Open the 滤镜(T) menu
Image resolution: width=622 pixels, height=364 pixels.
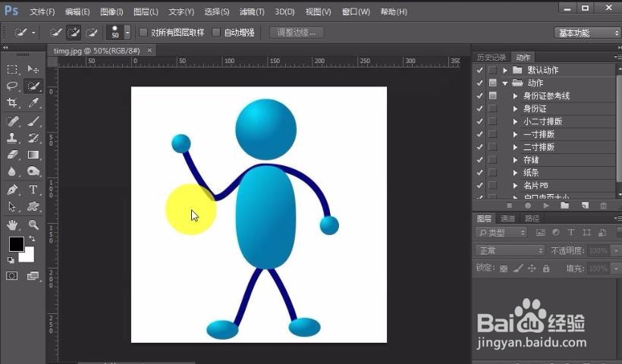pos(252,12)
